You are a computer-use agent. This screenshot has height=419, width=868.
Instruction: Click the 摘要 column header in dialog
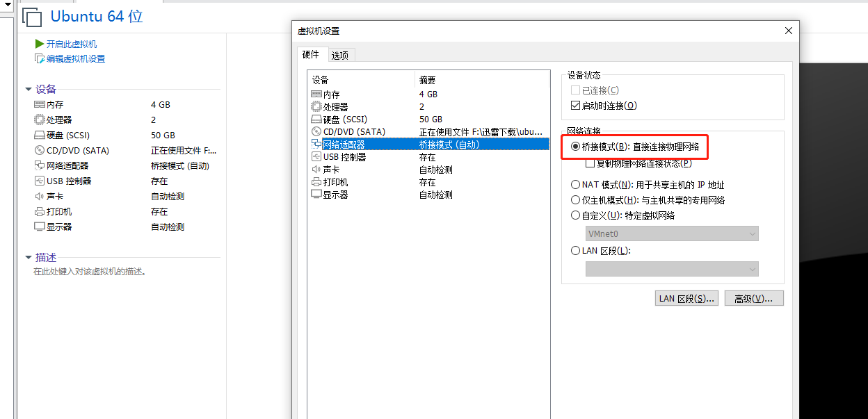pos(481,80)
